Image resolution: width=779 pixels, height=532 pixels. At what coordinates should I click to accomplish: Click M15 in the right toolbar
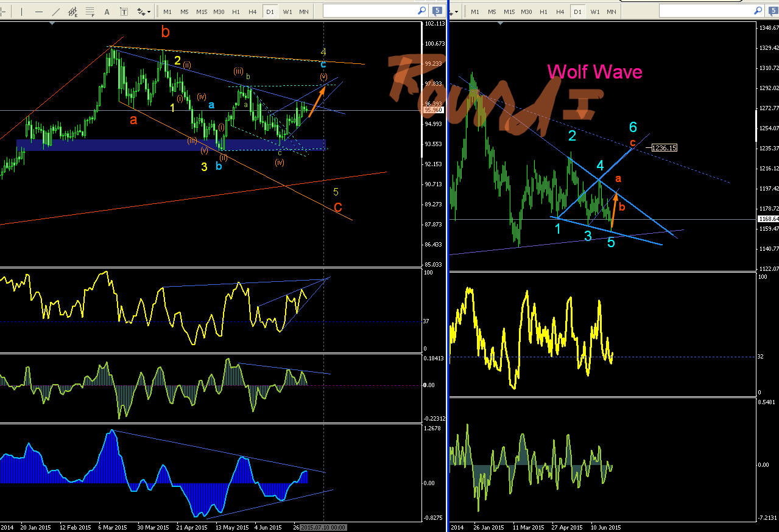point(509,12)
